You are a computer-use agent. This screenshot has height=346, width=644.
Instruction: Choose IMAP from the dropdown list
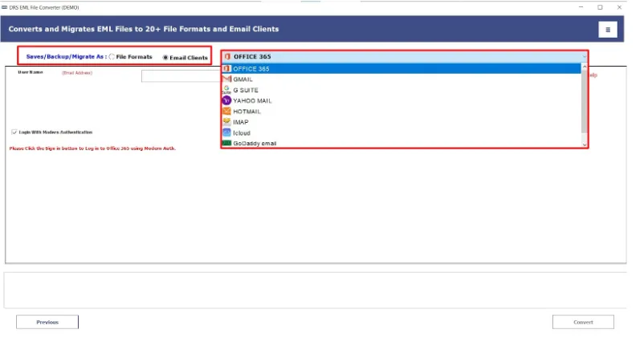click(x=401, y=122)
